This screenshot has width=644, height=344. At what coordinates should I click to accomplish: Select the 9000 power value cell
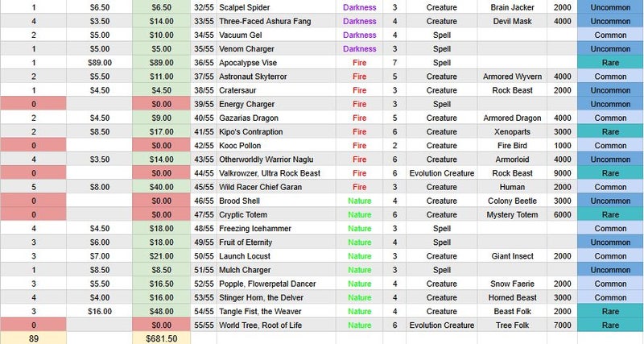click(x=562, y=173)
